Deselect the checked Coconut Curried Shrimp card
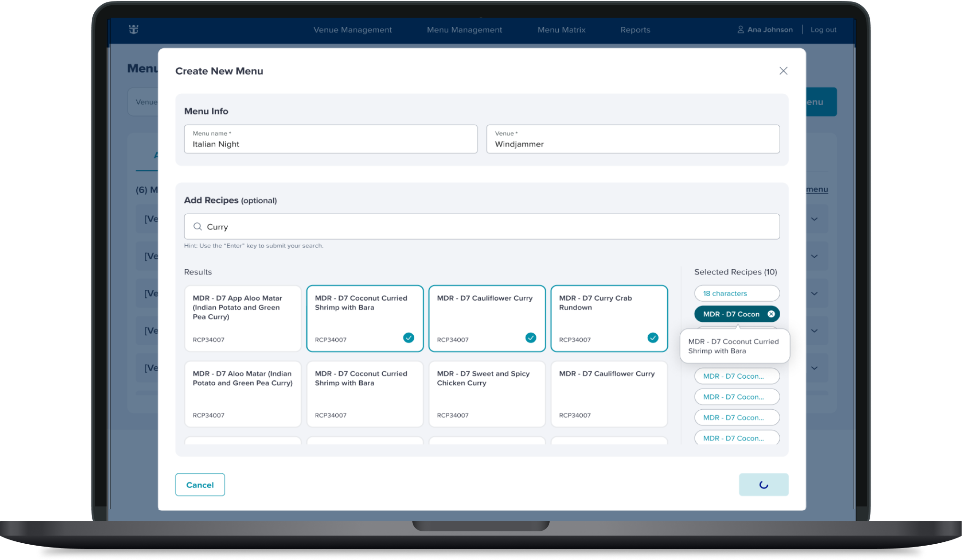 (x=408, y=338)
